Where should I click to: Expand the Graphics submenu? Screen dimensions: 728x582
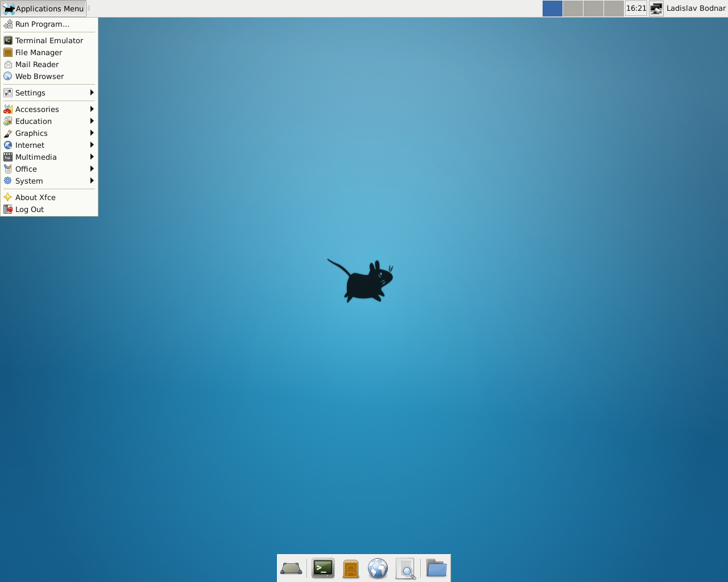pos(49,133)
